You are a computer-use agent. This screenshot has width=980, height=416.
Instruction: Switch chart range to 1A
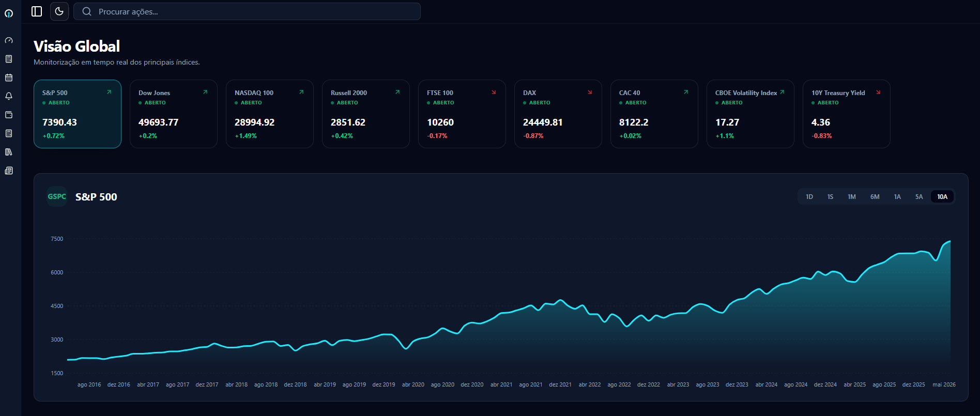(897, 197)
